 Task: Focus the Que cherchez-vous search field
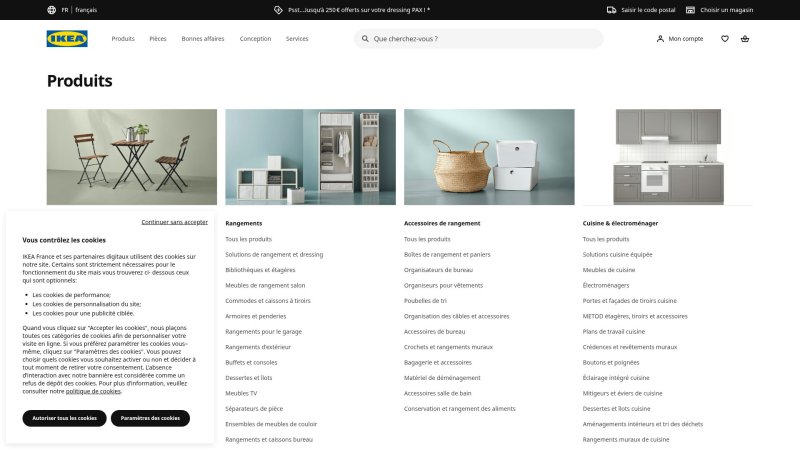click(480, 39)
